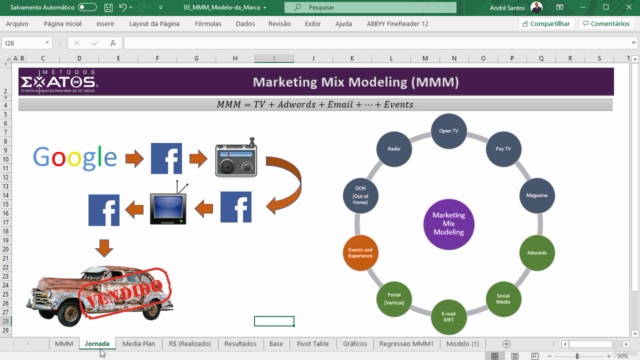Viewport: 640px width, 360px height.
Task: Click the vertical scrollbar down arrow
Action: (x=635, y=333)
